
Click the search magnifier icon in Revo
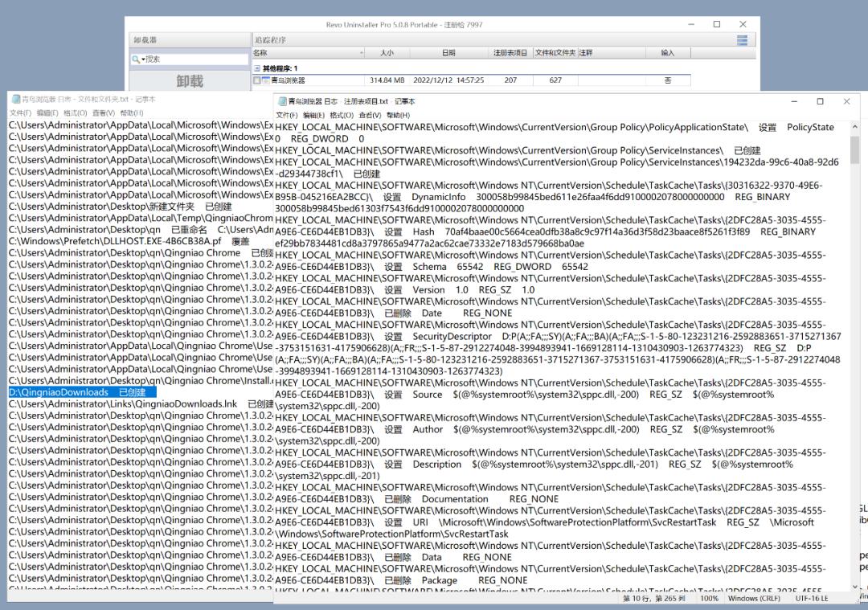(136, 59)
